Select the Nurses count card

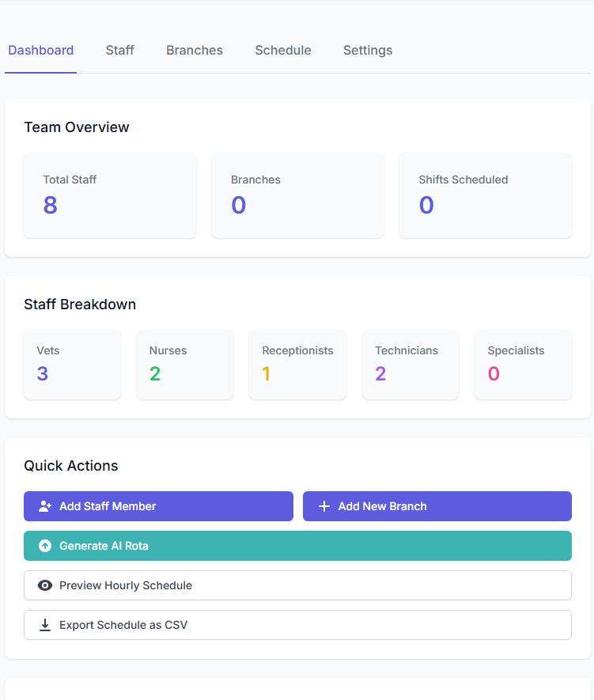(185, 365)
